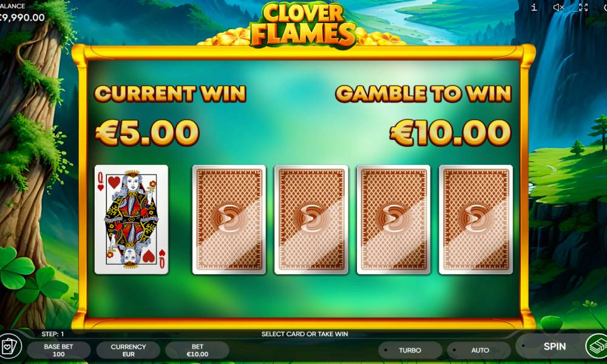This screenshot has height=364, width=607.
Task: Click the Queen of Hearts card
Action: [x=131, y=220]
